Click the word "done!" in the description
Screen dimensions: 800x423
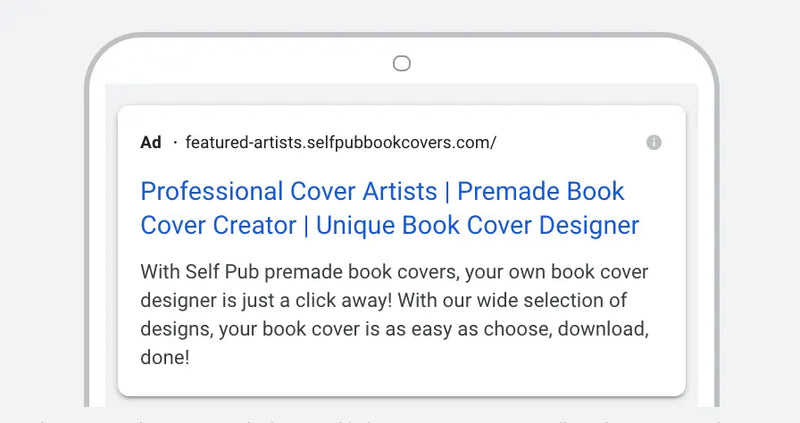click(165, 357)
